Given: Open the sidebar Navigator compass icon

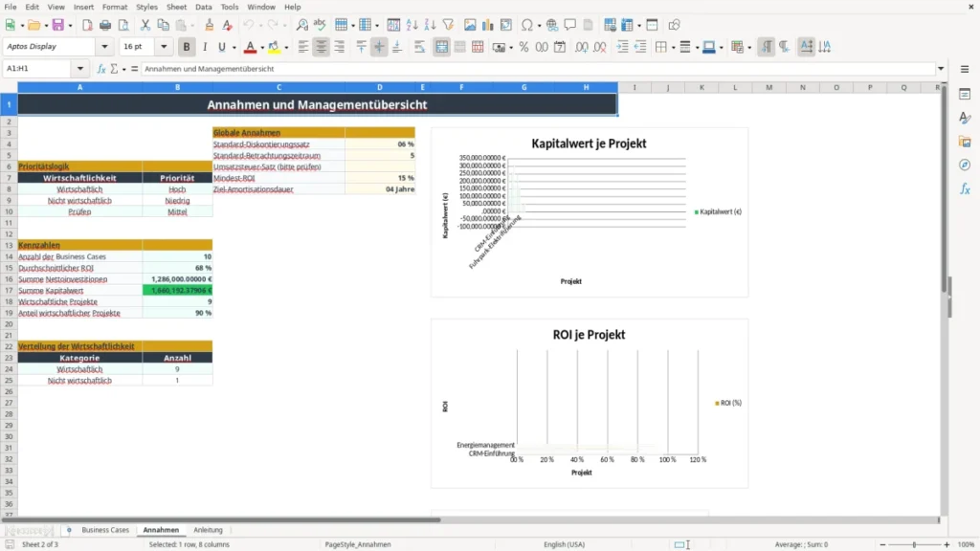Looking at the screenshot, I should (965, 165).
